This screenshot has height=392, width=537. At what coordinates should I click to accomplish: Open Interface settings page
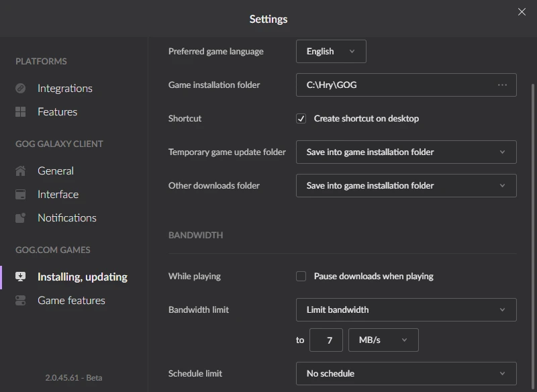(x=58, y=195)
